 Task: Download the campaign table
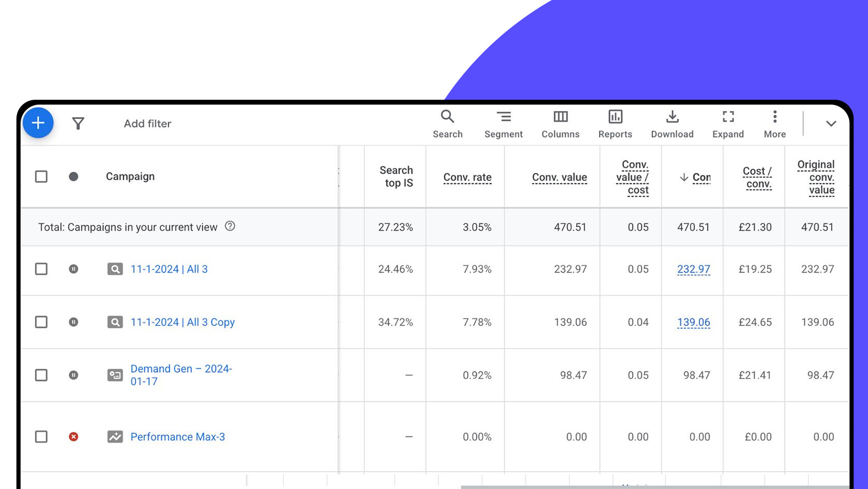tap(672, 124)
